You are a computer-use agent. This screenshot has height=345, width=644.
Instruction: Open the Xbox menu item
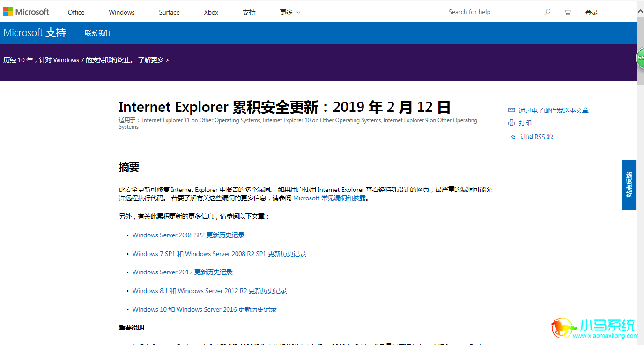[x=211, y=12]
